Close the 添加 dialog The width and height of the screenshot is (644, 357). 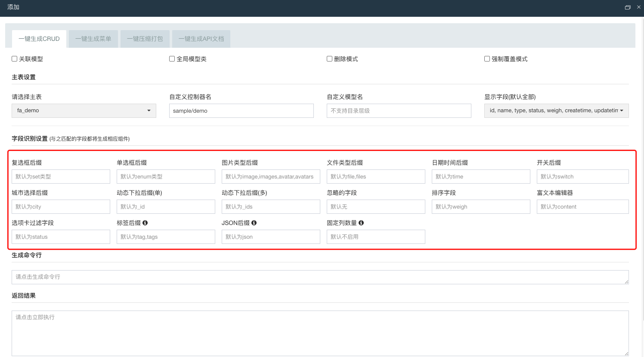coord(639,7)
